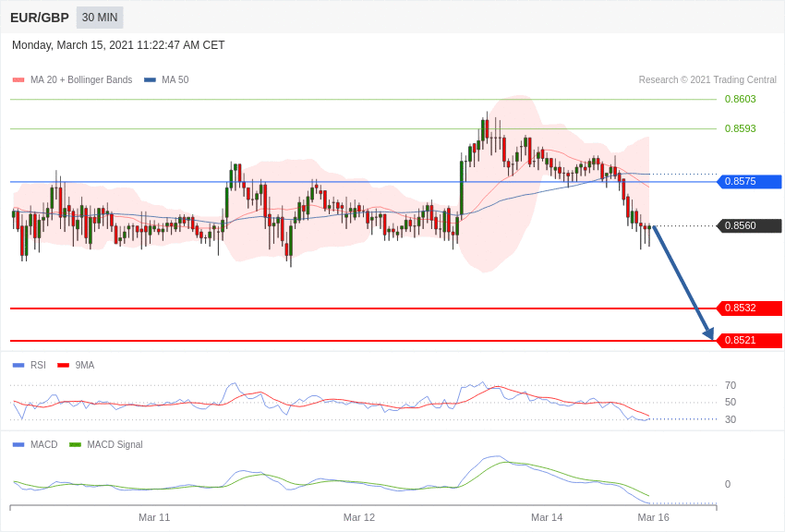Click the 0.8593 resistance level label
This screenshot has height=532, width=785.
coord(740,128)
